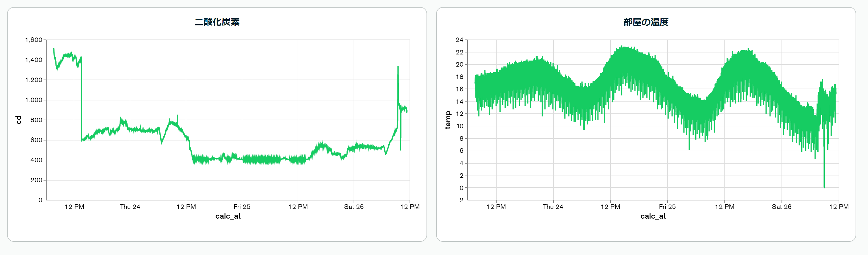The image size is (868, 255).
Task: Click the temp y-axis label
Action: 447,120
